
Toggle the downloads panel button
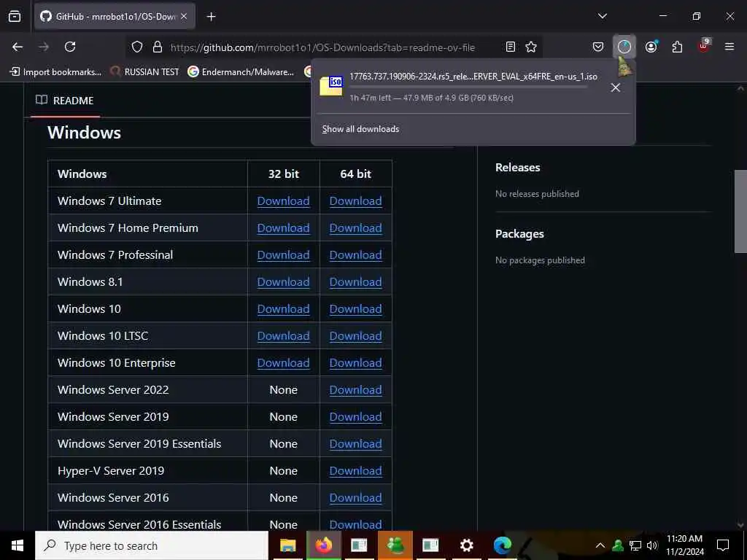pyautogui.click(x=624, y=47)
